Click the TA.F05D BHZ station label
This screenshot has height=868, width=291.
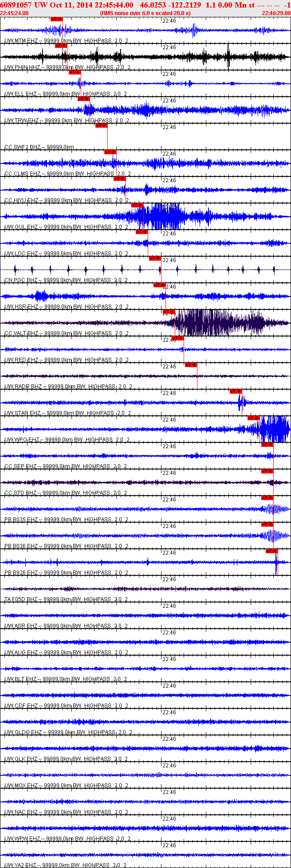click(21, 599)
